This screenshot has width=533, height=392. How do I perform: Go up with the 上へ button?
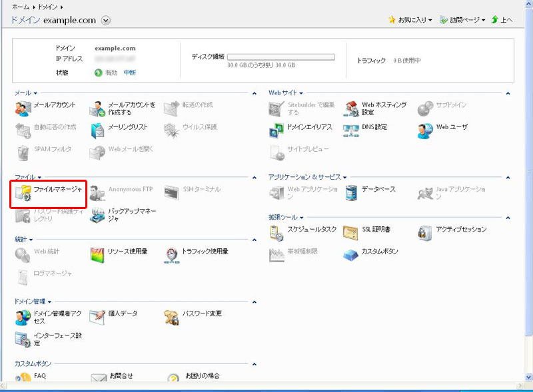click(502, 20)
